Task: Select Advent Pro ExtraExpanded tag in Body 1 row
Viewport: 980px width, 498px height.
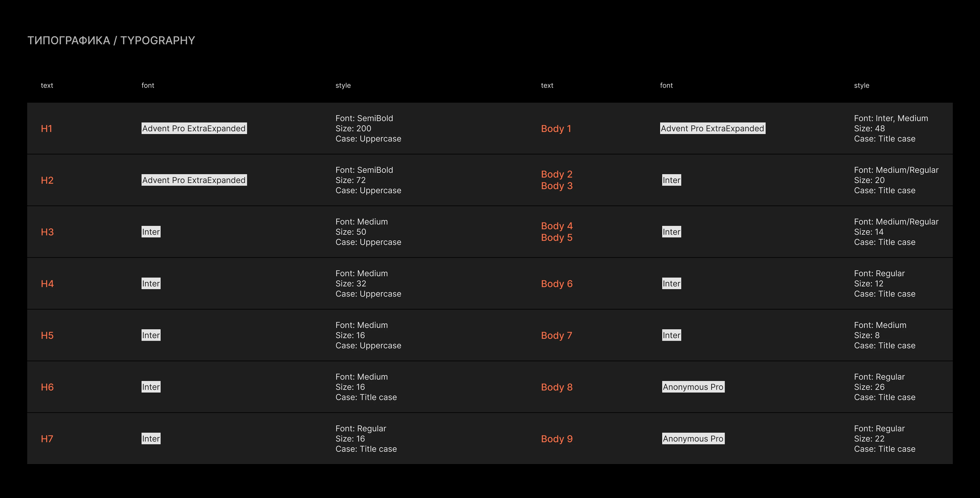Action: click(x=712, y=129)
